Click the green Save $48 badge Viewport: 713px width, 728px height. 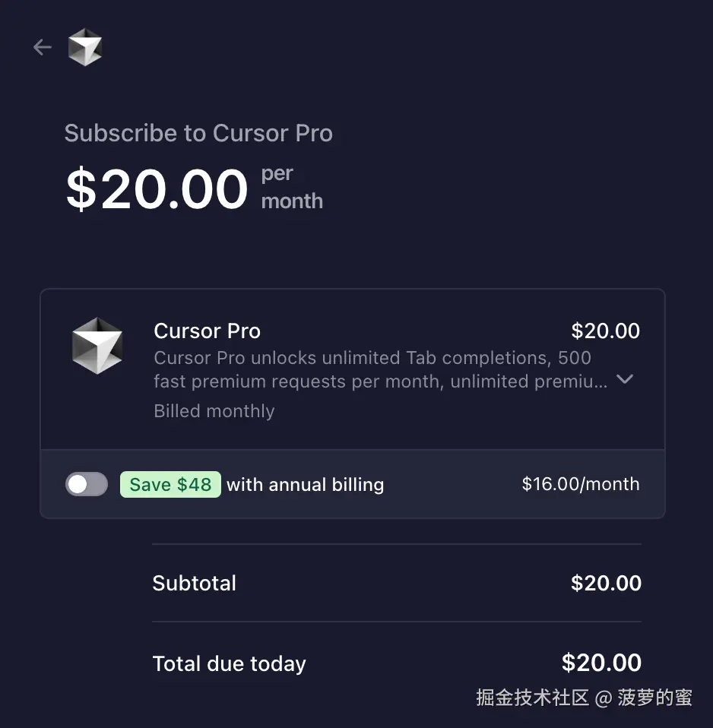pos(170,484)
